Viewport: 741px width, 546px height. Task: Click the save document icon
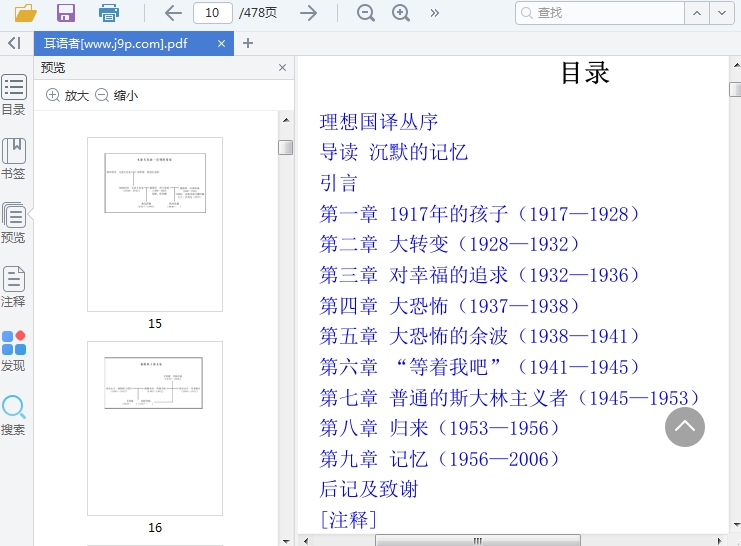pyautogui.click(x=66, y=13)
